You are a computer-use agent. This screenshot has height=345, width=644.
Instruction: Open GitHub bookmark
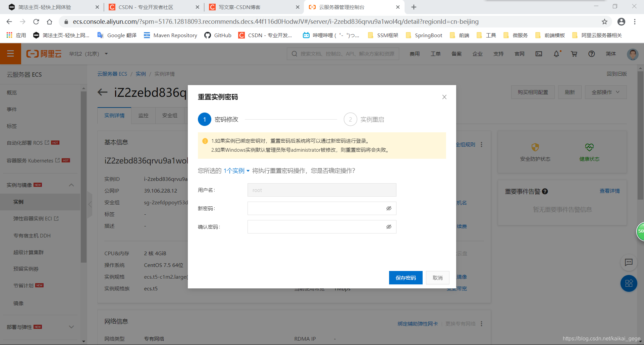pos(218,35)
